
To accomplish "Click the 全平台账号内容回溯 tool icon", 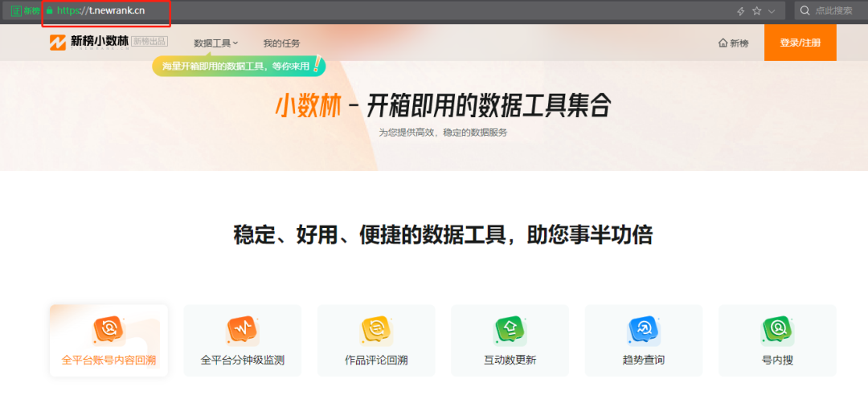I will point(108,331).
